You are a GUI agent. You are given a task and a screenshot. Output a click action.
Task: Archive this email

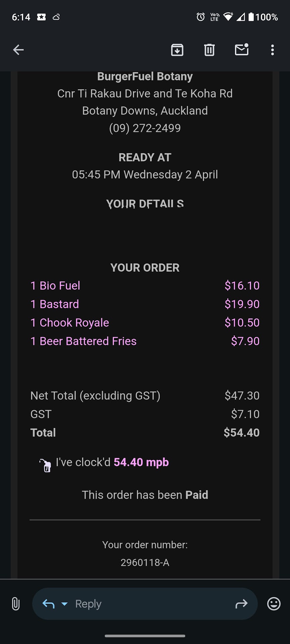pyautogui.click(x=177, y=50)
